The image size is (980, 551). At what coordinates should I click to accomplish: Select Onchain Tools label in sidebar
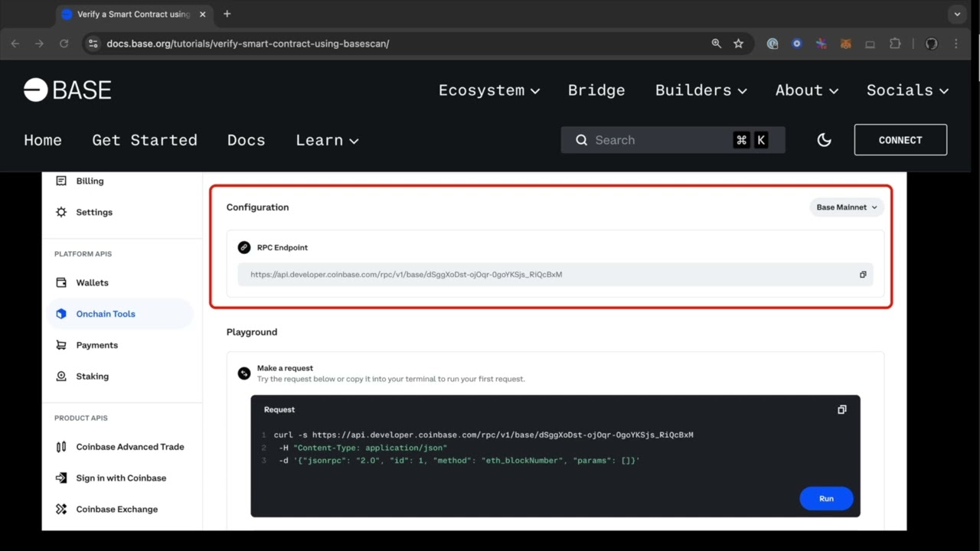[x=106, y=314]
